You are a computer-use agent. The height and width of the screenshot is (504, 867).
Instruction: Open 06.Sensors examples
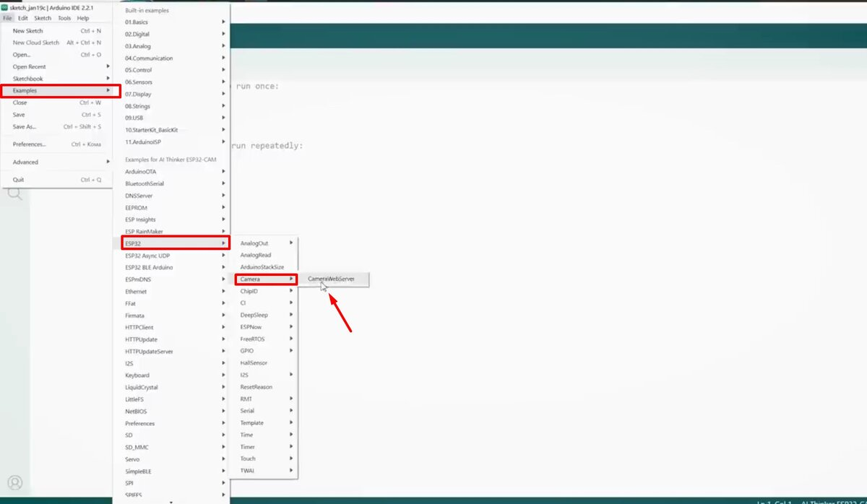point(172,82)
